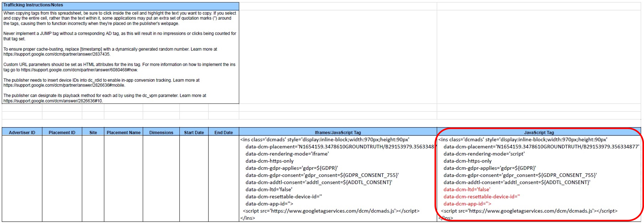Select the End Date column header
Image resolution: width=644 pixels, height=224 pixels.
coord(223,132)
